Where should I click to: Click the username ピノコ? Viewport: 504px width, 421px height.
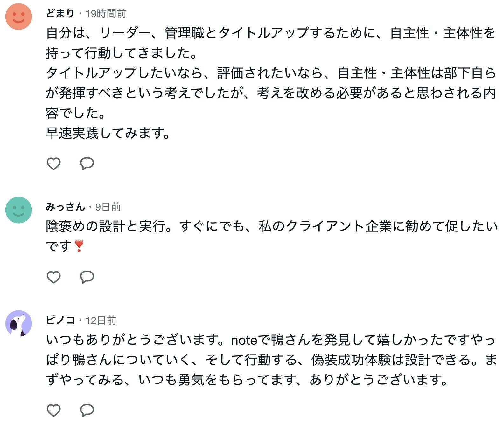(61, 321)
